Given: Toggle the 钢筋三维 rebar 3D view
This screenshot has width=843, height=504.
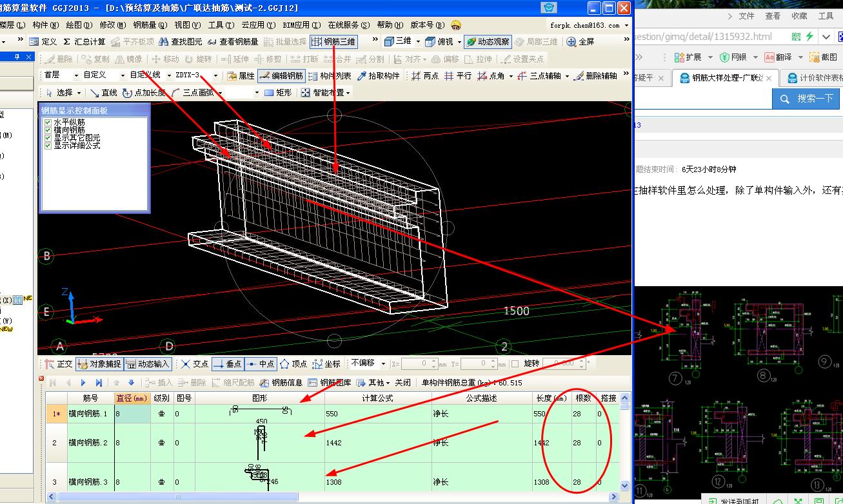Looking at the screenshot, I should [333, 42].
